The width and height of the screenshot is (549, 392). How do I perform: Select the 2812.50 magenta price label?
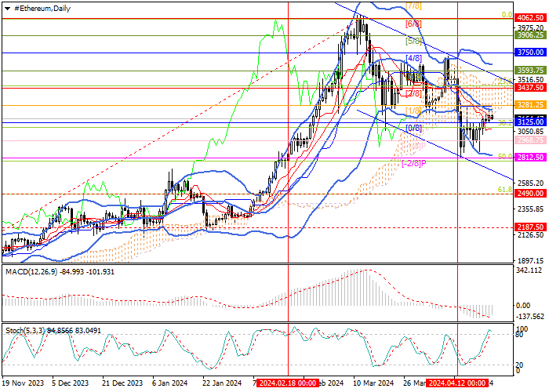coord(530,158)
